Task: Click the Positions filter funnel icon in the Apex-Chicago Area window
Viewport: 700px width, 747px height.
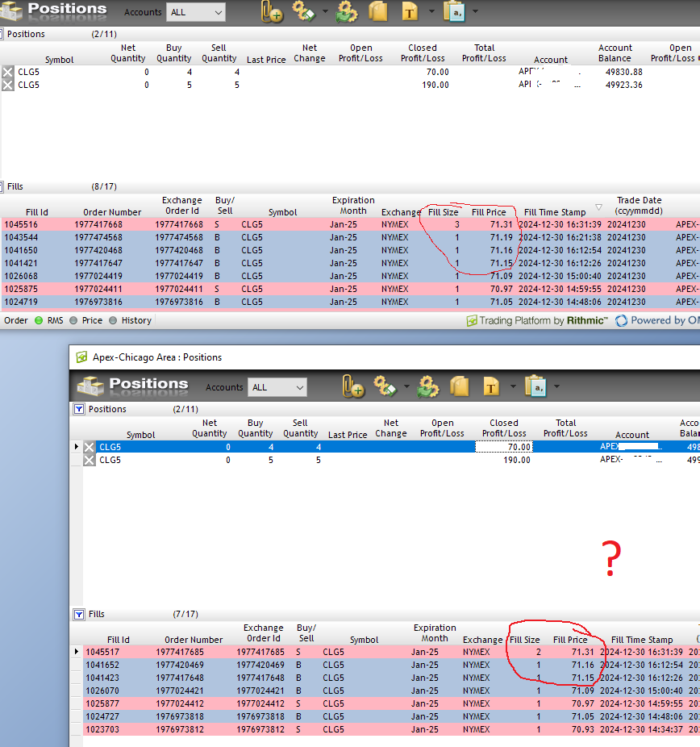Action: [x=79, y=409]
